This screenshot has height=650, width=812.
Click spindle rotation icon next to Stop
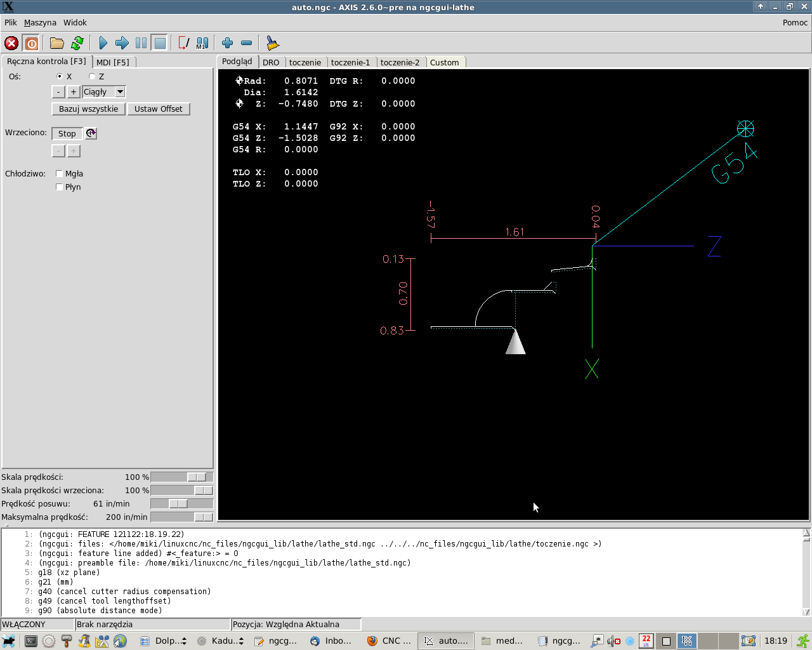click(91, 133)
